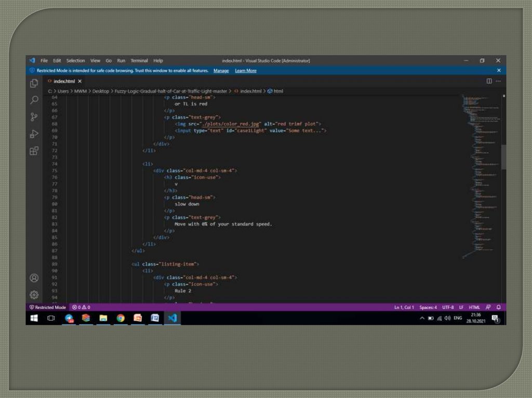
Task: Open the Accounts menu icon
Action: pos(34,278)
